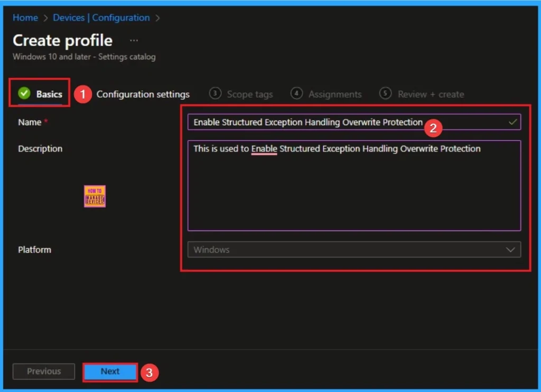541x392 pixels.
Task: Switch to the Configuration settings tab
Action: coord(143,94)
